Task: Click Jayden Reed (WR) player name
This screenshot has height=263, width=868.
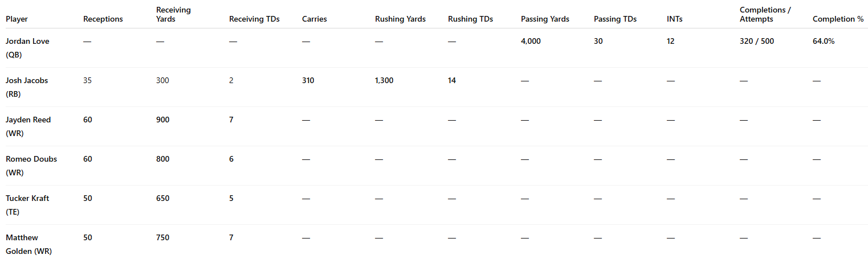Action: coord(28,127)
